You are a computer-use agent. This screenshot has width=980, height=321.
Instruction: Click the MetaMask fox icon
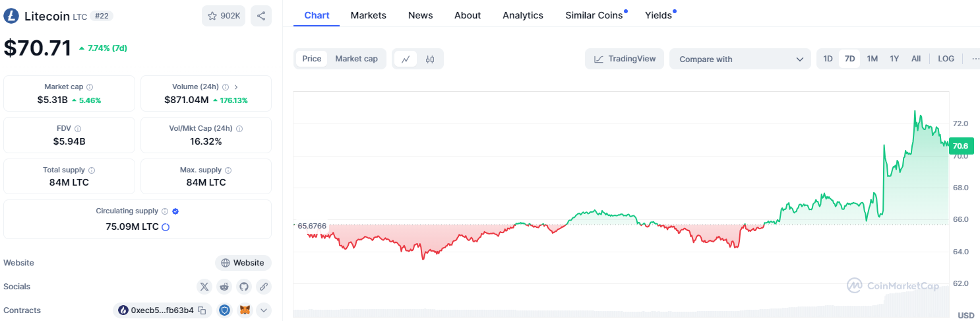click(x=244, y=310)
